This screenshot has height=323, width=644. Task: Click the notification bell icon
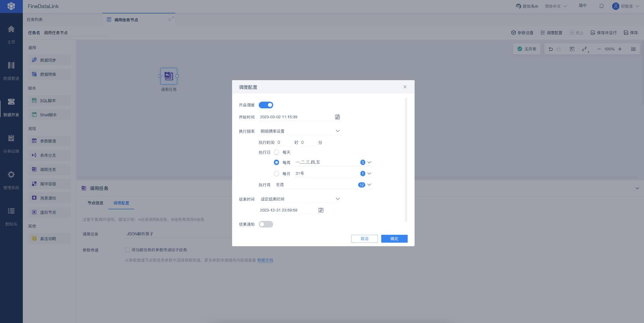pos(601,6)
